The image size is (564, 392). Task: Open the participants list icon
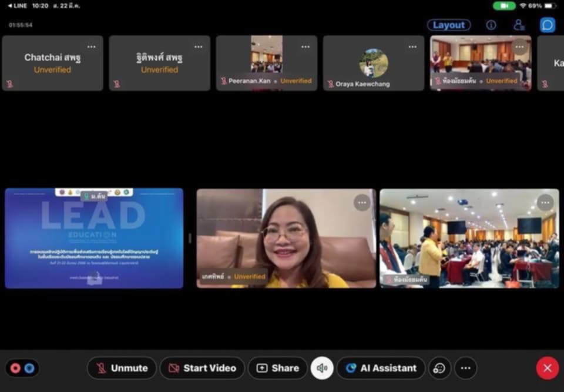[519, 25]
